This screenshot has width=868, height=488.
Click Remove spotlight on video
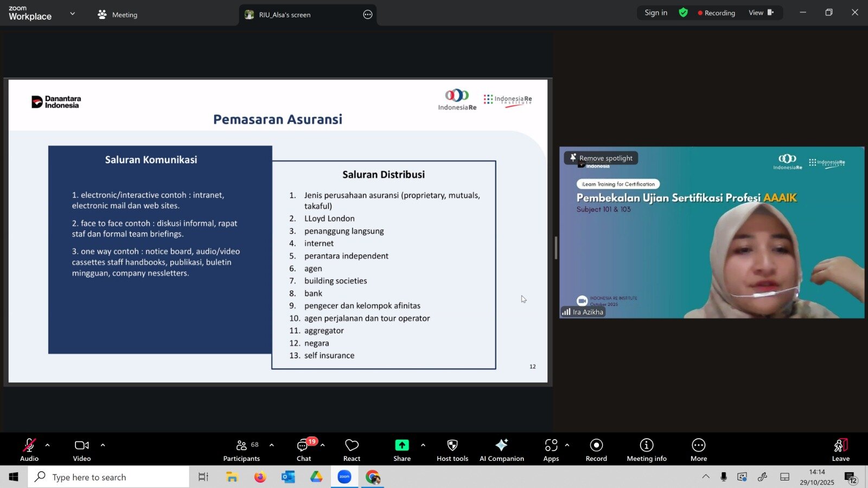tap(601, 158)
